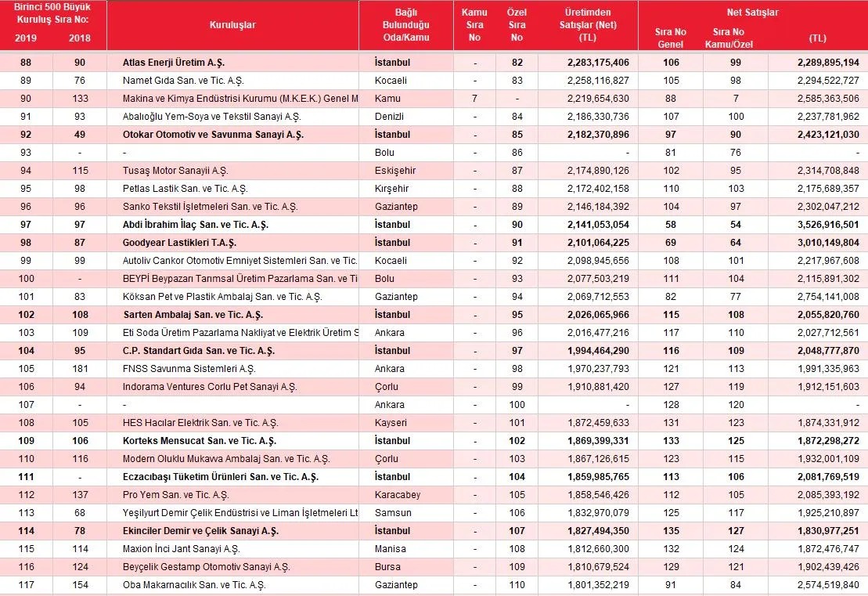Select Modern Oluklu Mukavva Ambalaj cell
Viewport: 868px width, 596px height.
226,459
